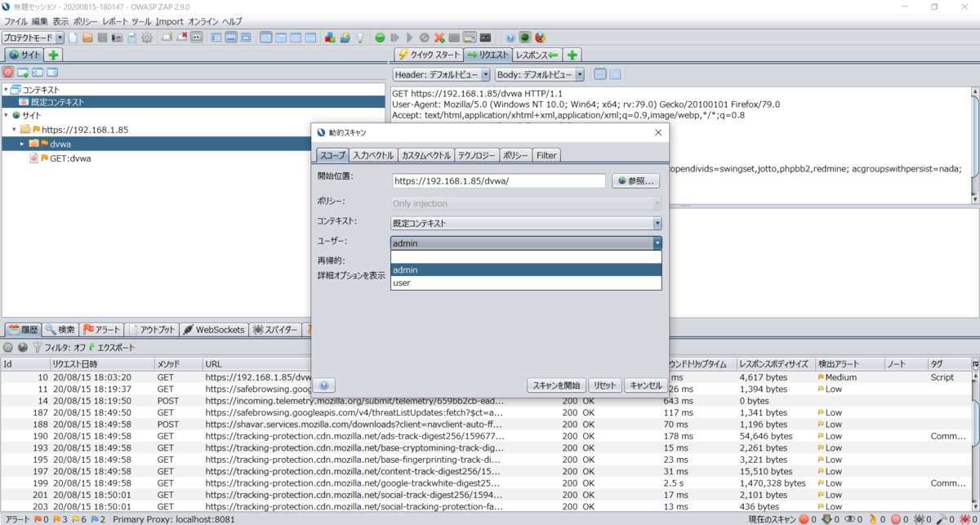
Task: Toggle split header body view button
Action: (600, 74)
